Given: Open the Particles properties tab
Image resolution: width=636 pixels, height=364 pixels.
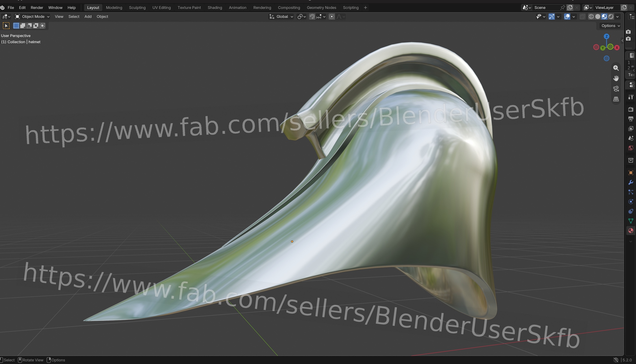Looking at the screenshot, I should (631, 192).
